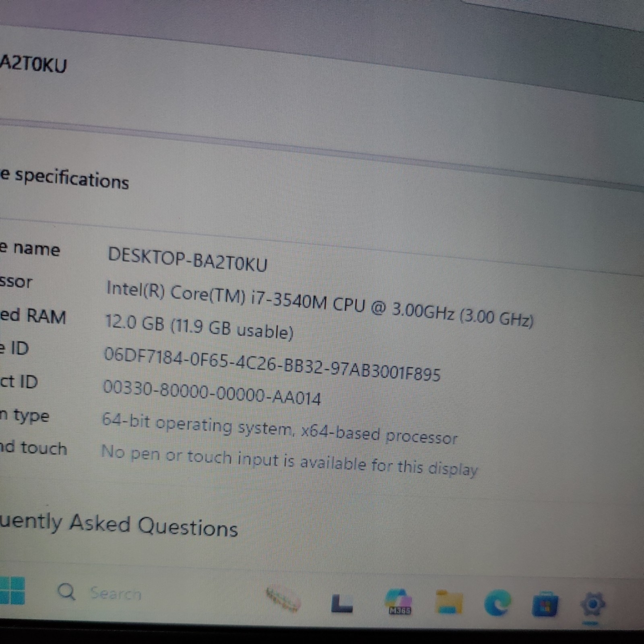Viewport: 644px width, 644px height.
Task: Collapse the Device specifications section header
Action: [x=64, y=179]
